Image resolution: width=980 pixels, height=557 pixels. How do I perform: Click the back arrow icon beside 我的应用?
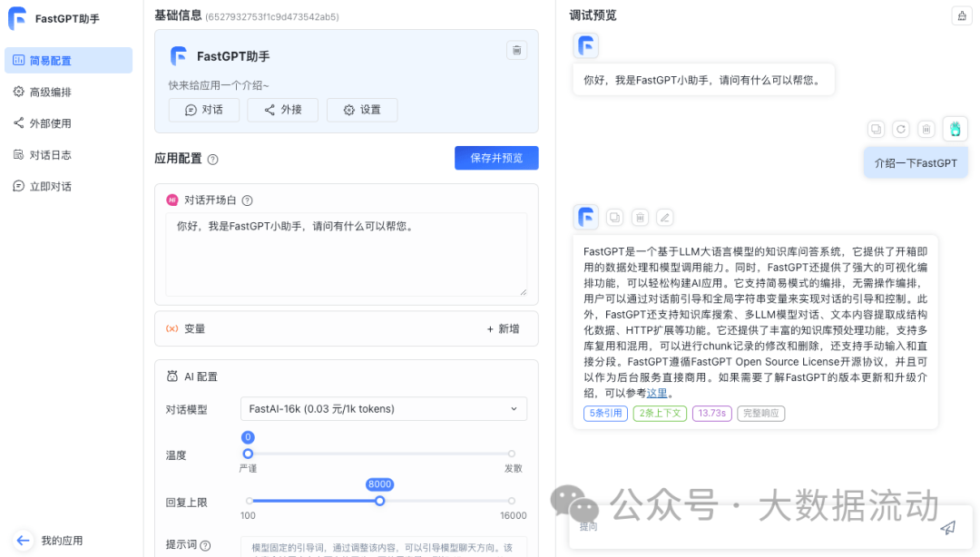click(23, 541)
